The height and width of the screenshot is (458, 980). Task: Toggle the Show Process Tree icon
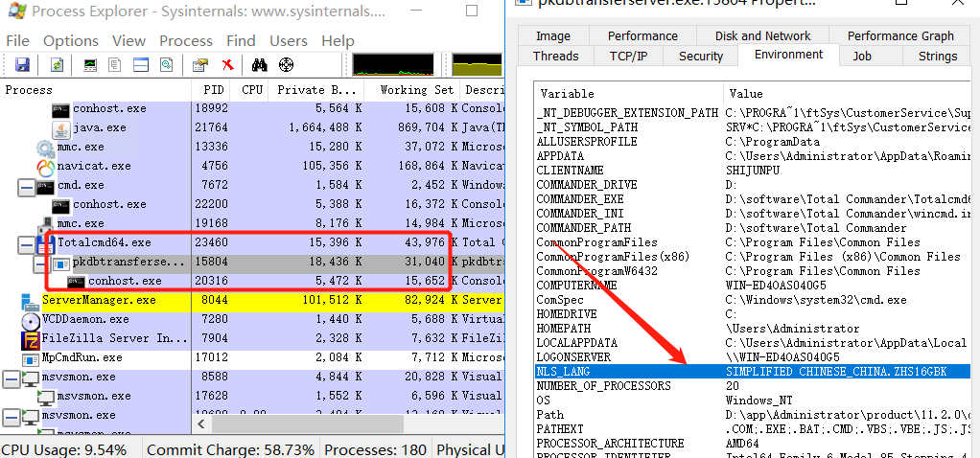(115, 65)
